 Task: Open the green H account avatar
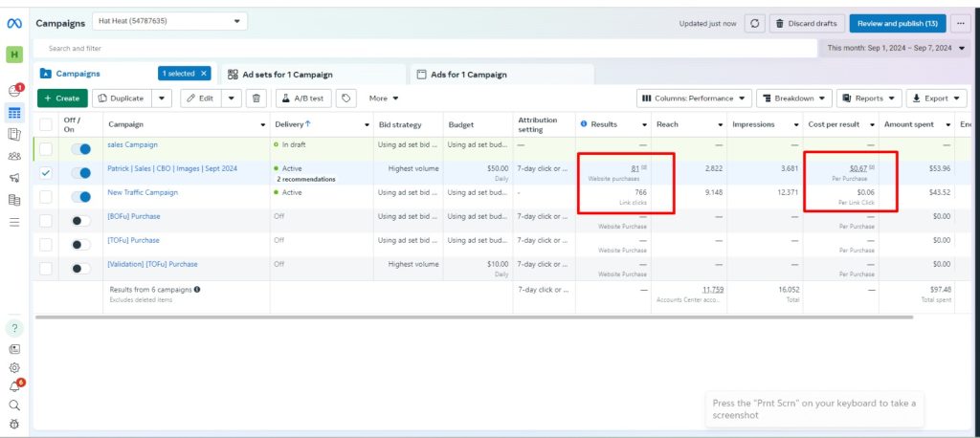(14, 55)
